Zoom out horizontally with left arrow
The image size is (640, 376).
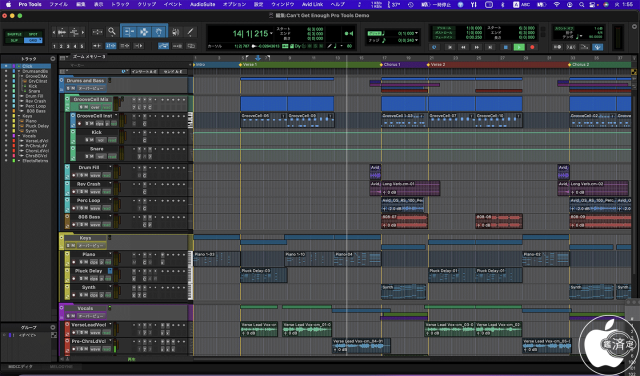53,32
